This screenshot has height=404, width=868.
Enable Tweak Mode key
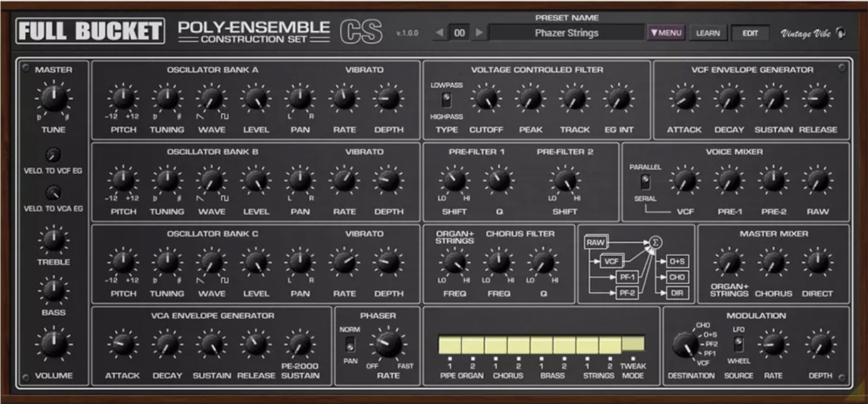(x=633, y=343)
